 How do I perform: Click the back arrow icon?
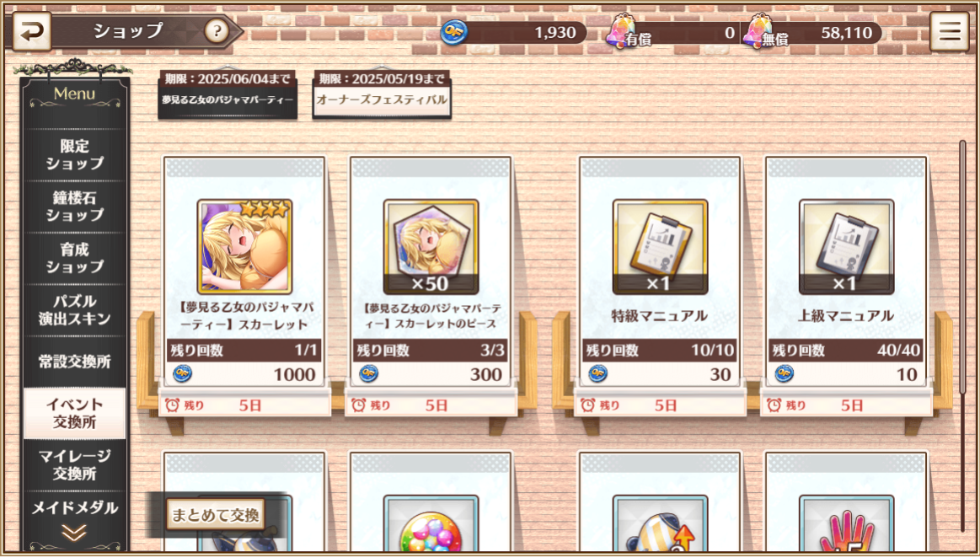tap(31, 31)
